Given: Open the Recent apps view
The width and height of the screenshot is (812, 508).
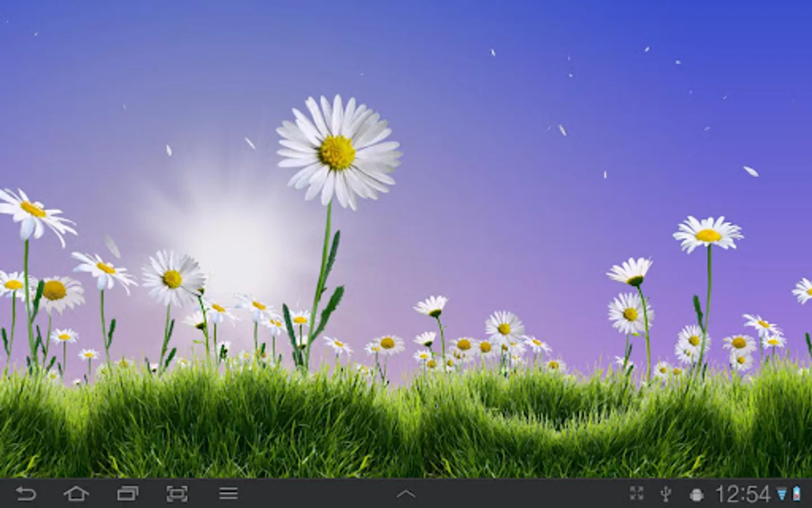Looking at the screenshot, I should [x=127, y=494].
